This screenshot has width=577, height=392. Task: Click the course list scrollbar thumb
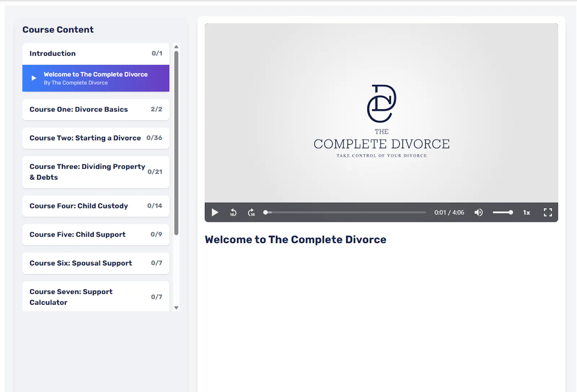pyautogui.click(x=176, y=143)
